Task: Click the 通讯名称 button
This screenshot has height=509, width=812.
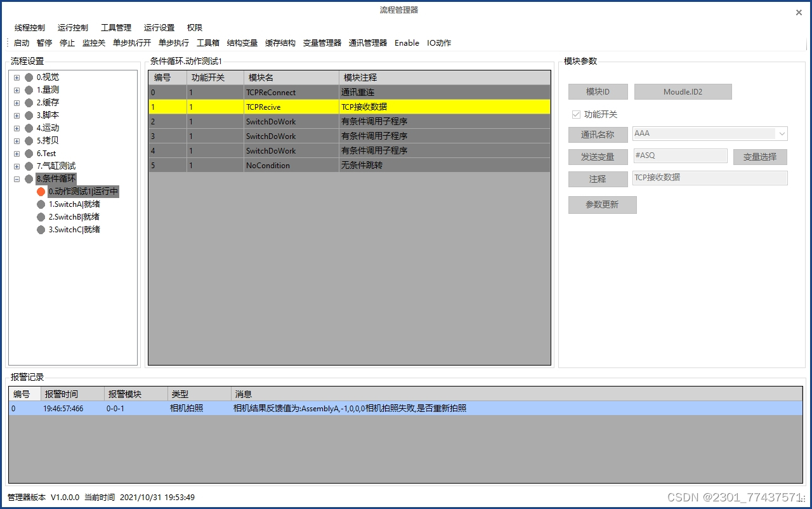Action: click(x=598, y=135)
